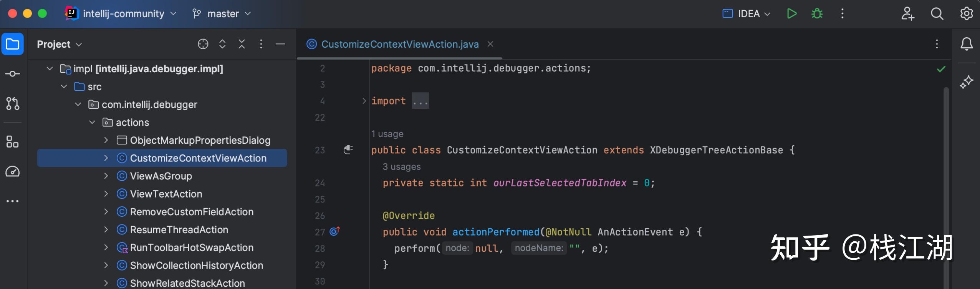This screenshot has width=980, height=289.
Task: Open the Pull Requests tool window
Action: [x=12, y=103]
